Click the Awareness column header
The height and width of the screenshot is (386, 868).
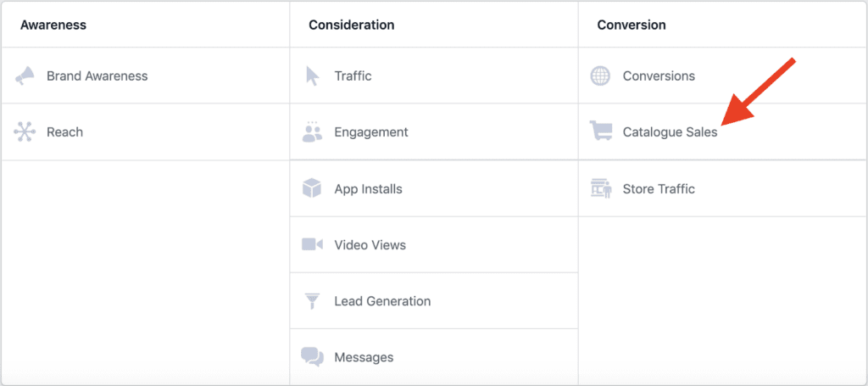(x=53, y=25)
